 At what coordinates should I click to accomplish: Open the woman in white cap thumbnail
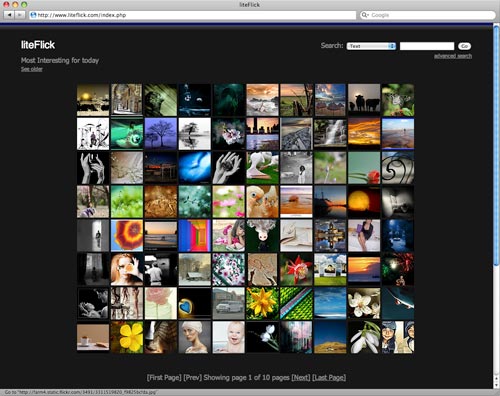click(195, 337)
